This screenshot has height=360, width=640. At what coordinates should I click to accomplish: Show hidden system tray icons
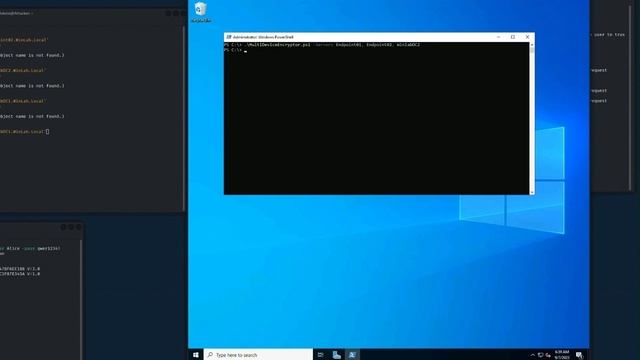click(532, 355)
